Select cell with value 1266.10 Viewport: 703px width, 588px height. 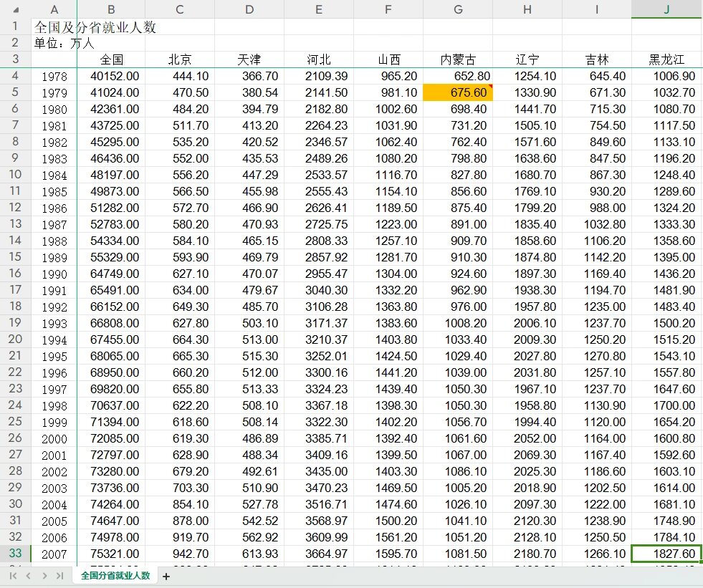(x=597, y=554)
